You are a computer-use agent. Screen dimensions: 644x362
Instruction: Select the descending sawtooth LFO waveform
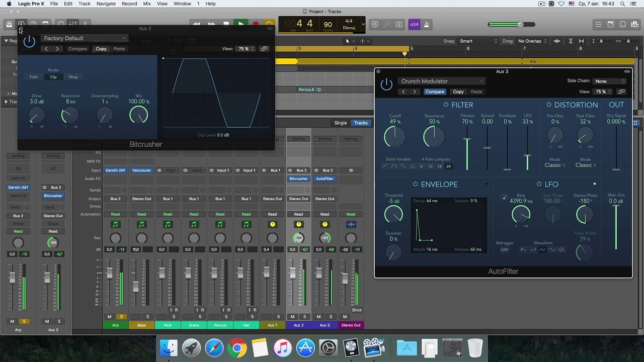(x=524, y=250)
